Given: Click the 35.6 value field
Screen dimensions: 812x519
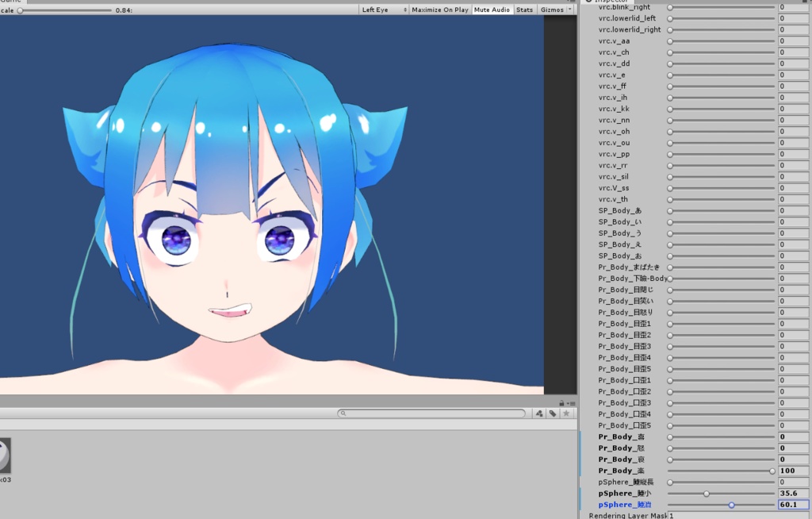Looking at the screenshot, I should [793, 493].
